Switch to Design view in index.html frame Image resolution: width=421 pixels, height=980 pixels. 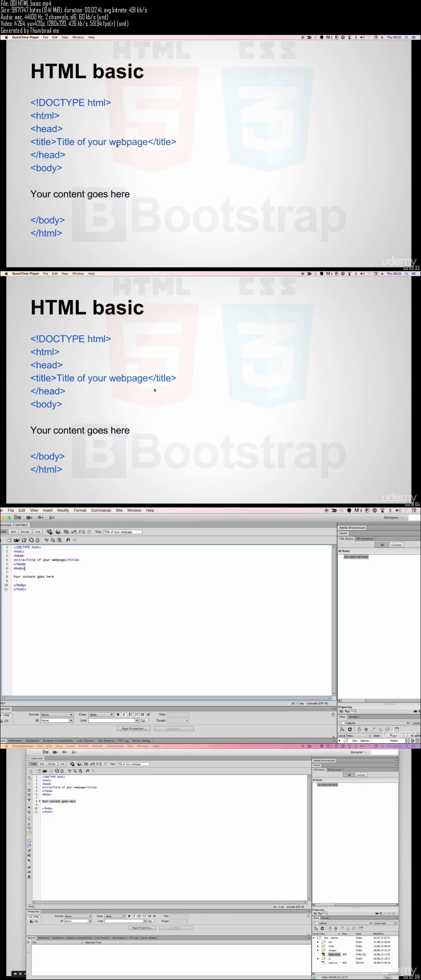(51, 764)
